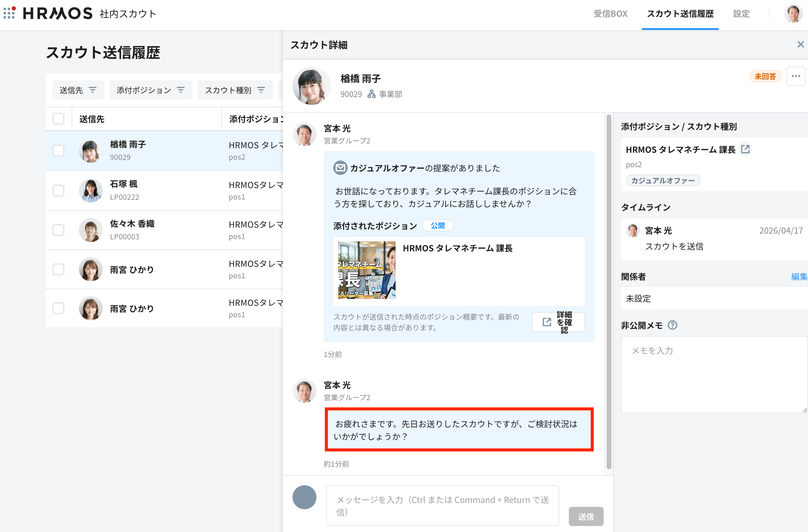Click 宮本 光's avatar on the follow-up message

click(x=304, y=391)
